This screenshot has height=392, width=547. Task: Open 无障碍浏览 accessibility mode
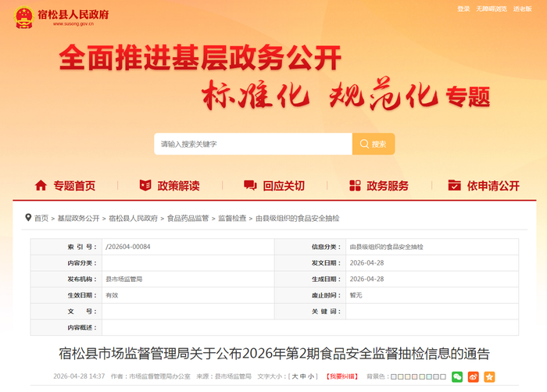tap(492, 9)
